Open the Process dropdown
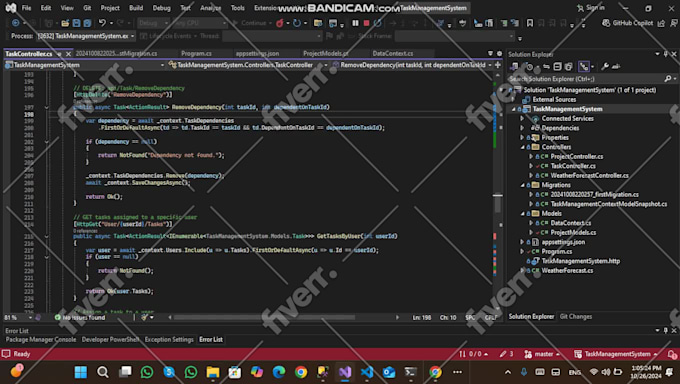This screenshot has width=680, height=384. coord(86,36)
